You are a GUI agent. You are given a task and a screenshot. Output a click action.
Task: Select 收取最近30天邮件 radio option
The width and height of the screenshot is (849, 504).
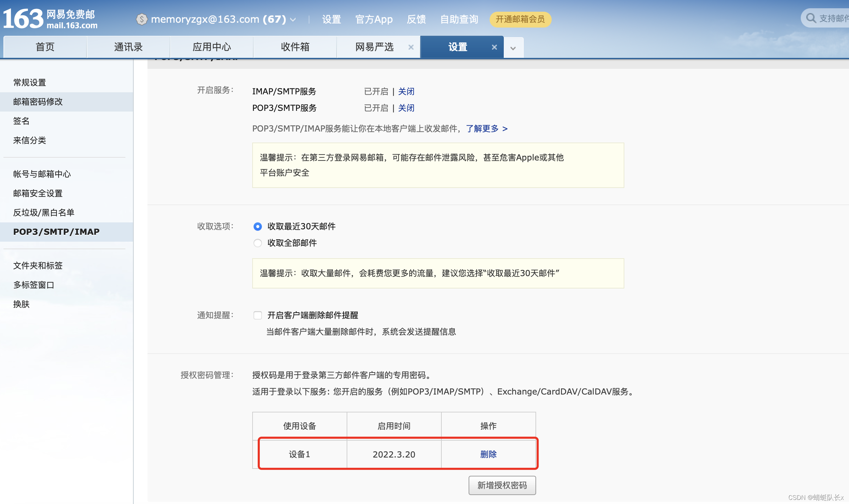pyautogui.click(x=257, y=227)
